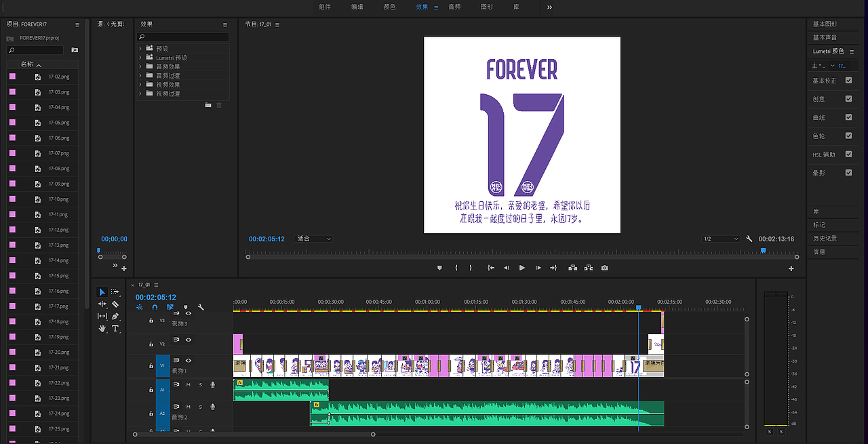Image resolution: width=868 pixels, height=444 pixels.
Task: Select the Type tool
Action: coord(115,328)
